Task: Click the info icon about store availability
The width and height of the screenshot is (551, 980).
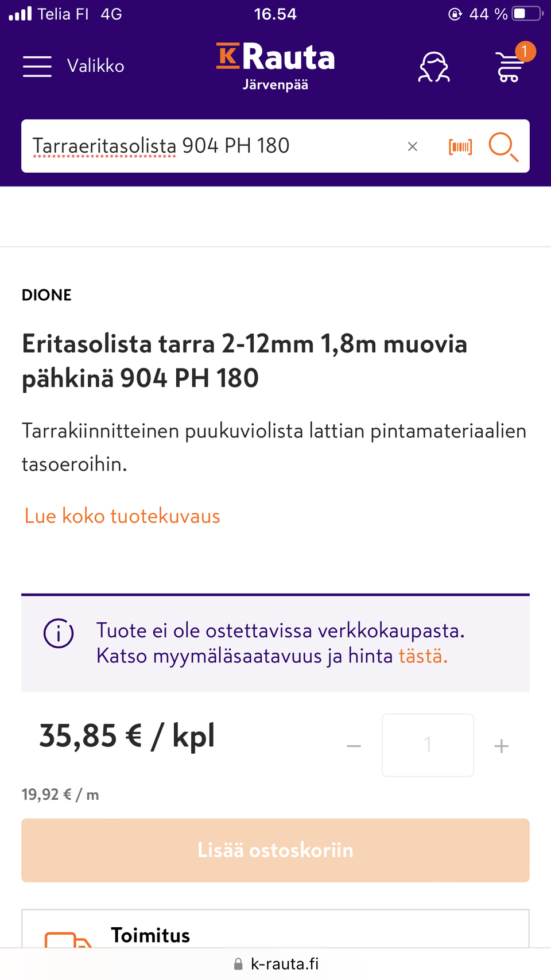Action: [58, 634]
